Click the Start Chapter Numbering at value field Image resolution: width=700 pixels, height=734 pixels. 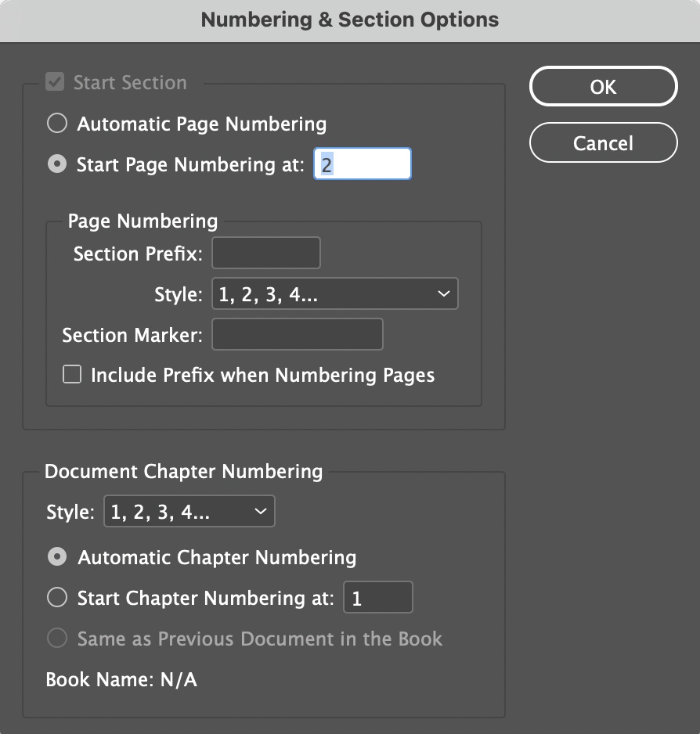pos(378,599)
